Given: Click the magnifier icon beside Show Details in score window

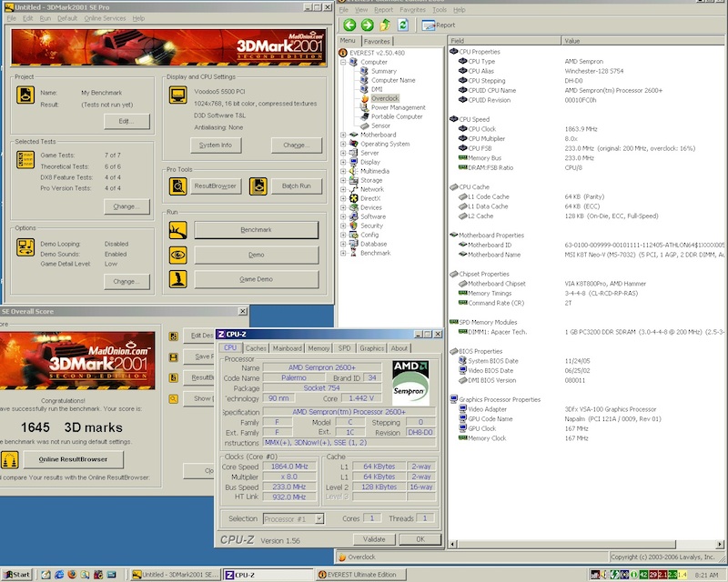Looking at the screenshot, I should (174, 398).
